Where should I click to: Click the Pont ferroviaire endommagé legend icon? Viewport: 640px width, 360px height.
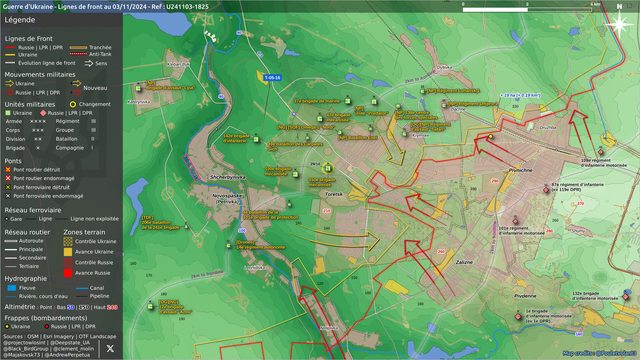click(x=8, y=196)
